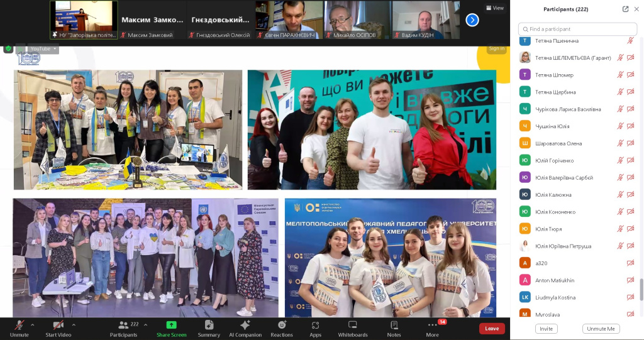Click muted mic icon for Тетяна Шпомер
Viewport: 644px width, 340px height.
pyautogui.click(x=620, y=75)
